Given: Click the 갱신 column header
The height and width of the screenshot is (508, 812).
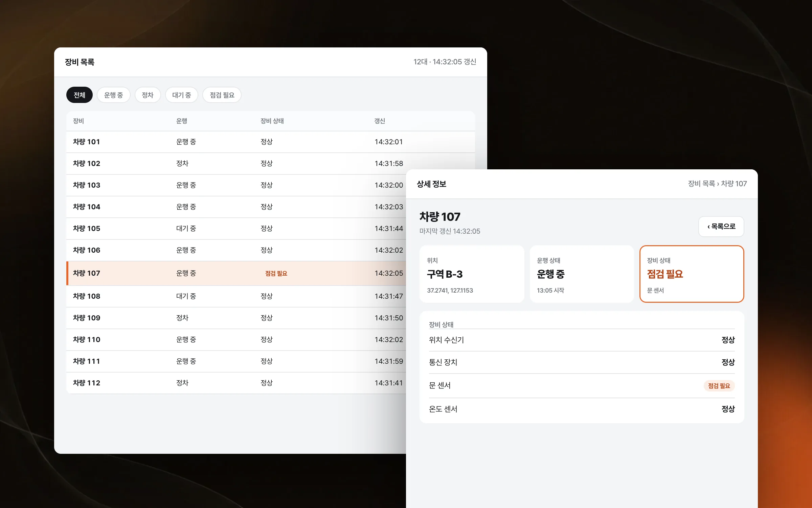Looking at the screenshot, I should coord(380,121).
